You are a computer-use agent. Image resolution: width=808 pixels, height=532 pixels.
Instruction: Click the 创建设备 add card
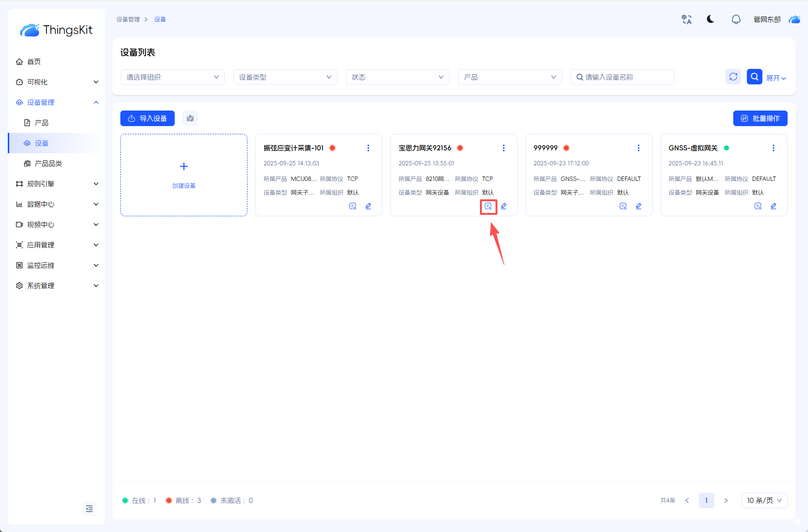184,175
